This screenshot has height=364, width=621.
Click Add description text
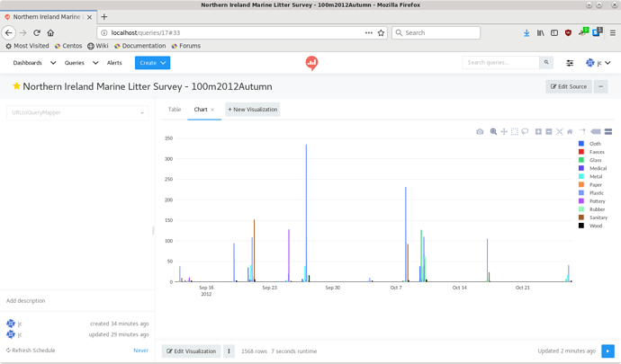pos(26,301)
